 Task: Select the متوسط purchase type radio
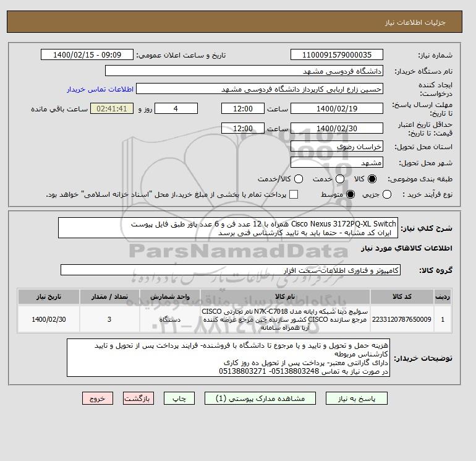[351, 194]
